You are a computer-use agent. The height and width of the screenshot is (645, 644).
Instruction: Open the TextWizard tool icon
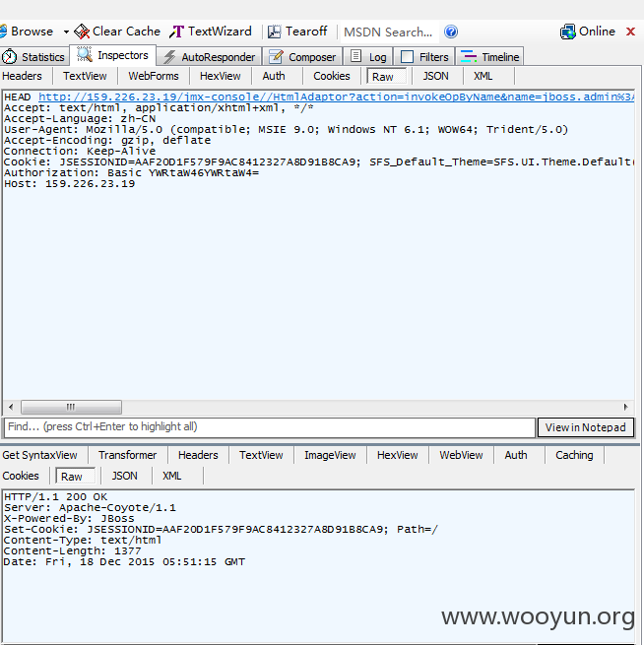pos(177,32)
